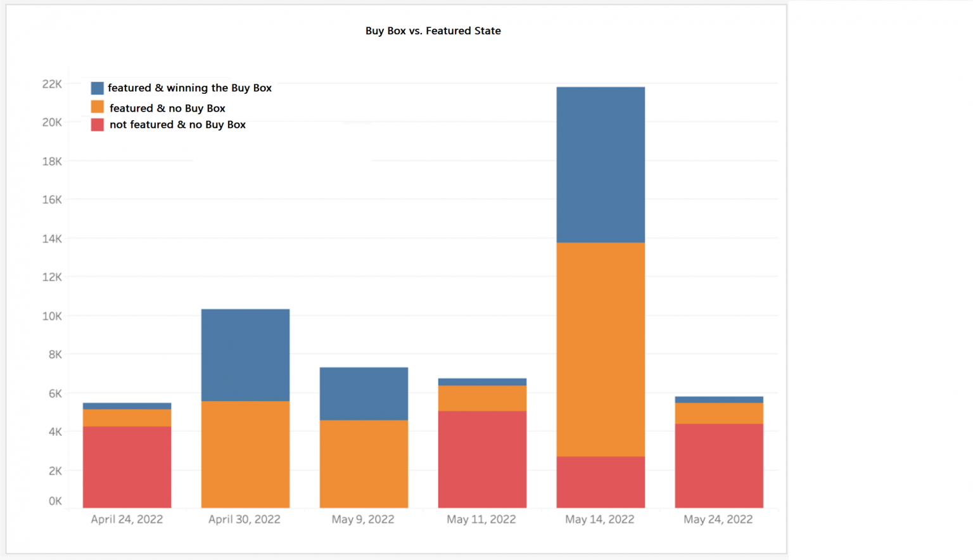Click the '0K' y-axis tick label
Image resolution: width=973 pixels, height=560 pixels.
(55, 501)
